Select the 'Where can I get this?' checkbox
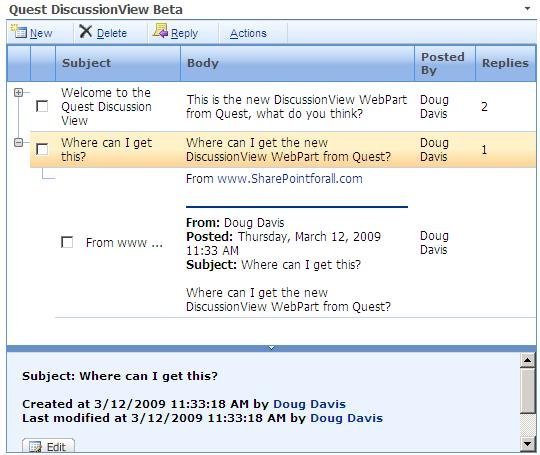Viewport: 540px width, 455px height. pos(42,149)
